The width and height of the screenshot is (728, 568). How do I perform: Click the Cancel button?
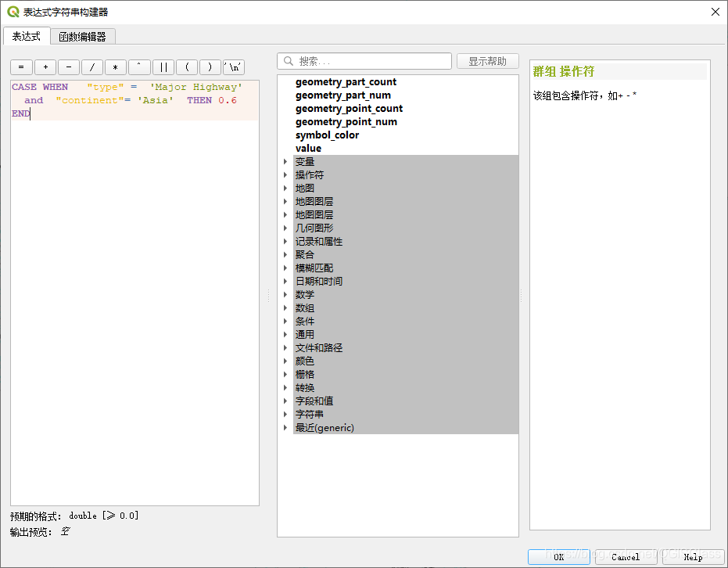[x=626, y=557]
